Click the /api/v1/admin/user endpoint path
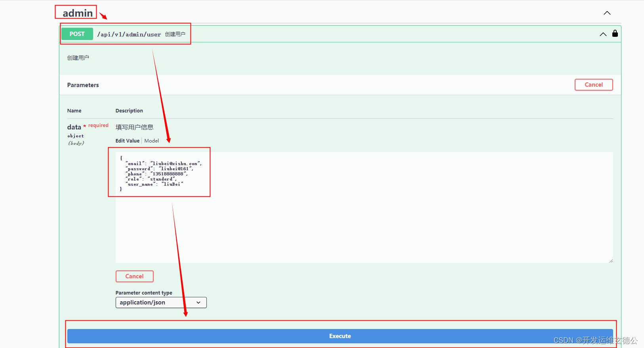 click(x=129, y=34)
